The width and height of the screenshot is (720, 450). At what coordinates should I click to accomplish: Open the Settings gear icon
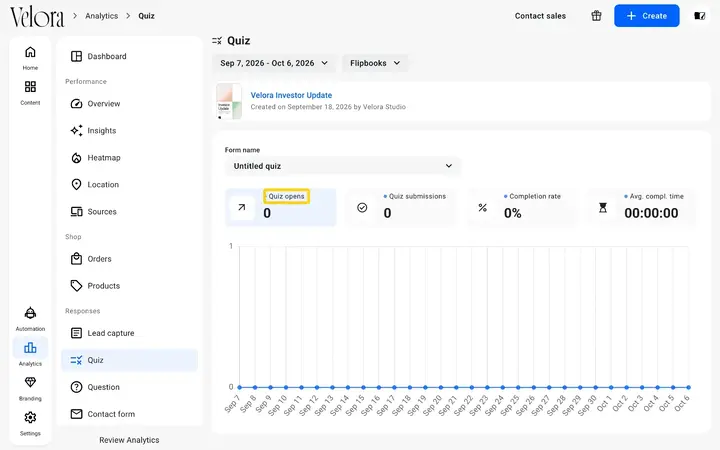tap(30, 417)
